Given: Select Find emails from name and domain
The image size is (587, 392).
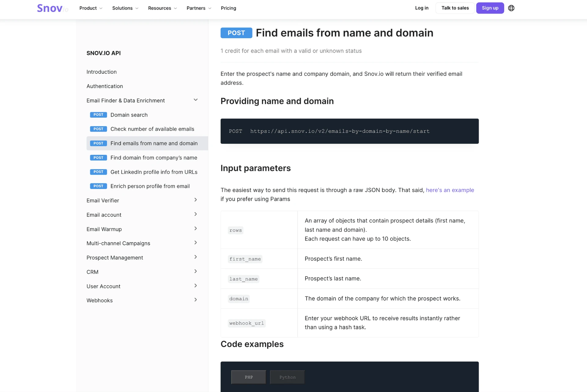Looking at the screenshot, I should [147, 143].
